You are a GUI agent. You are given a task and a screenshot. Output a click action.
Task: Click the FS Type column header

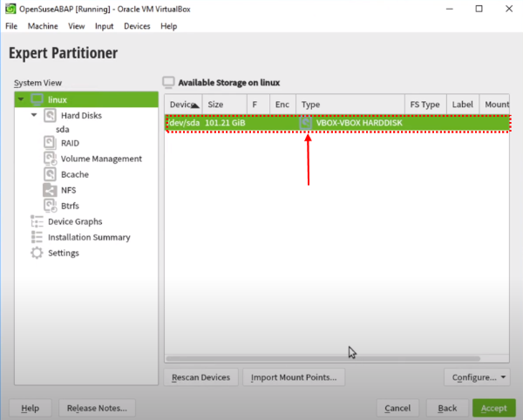[425, 105]
